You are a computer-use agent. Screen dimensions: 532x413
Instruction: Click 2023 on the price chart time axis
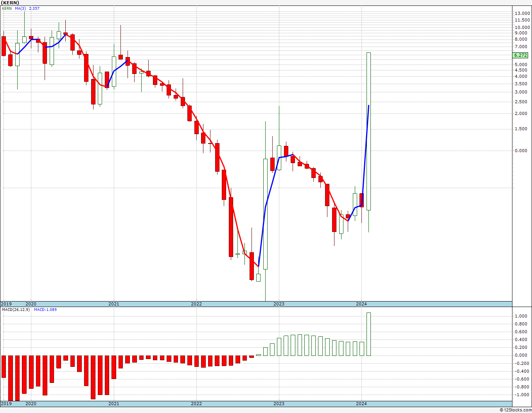279,304
